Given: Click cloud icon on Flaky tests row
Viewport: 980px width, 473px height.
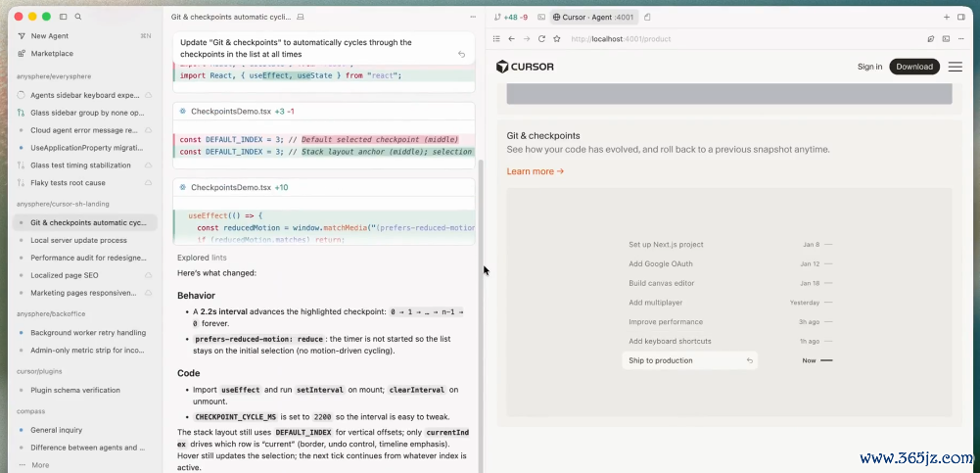Looking at the screenshot, I should (x=148, y=182).
